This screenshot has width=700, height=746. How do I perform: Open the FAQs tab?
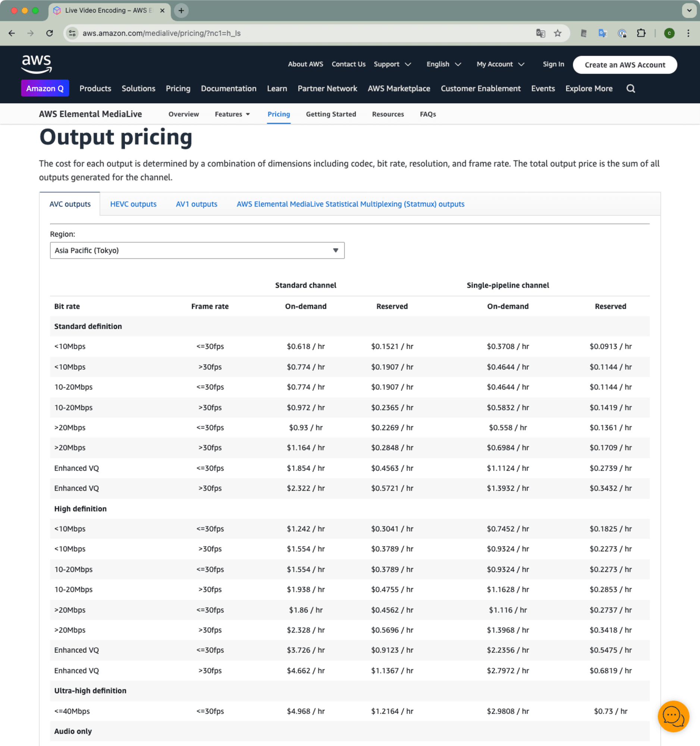click(428, 114)
